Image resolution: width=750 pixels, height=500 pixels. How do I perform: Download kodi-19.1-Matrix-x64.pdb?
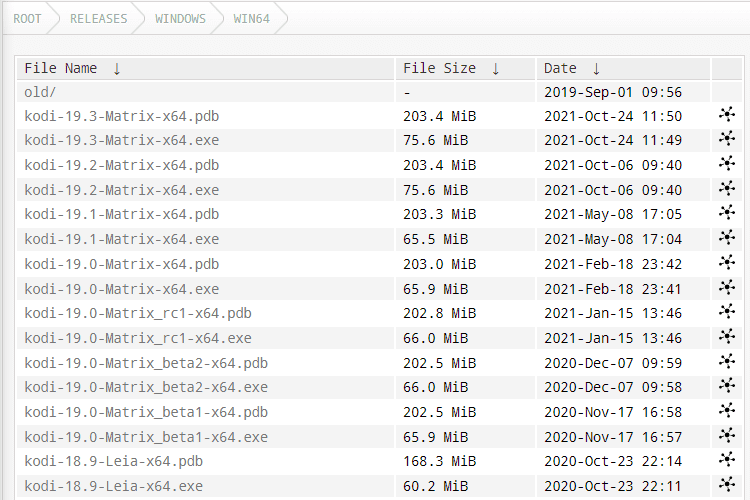tap(121, 214)
